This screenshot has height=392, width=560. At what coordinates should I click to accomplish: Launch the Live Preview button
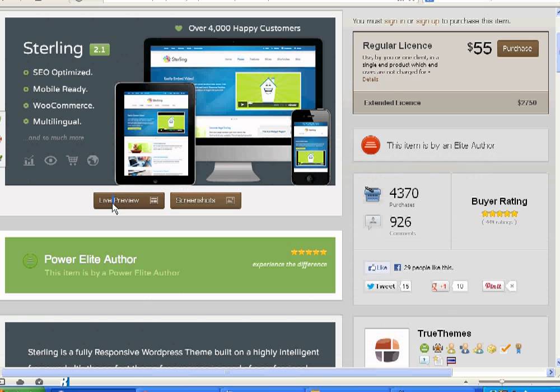point(129,200)
